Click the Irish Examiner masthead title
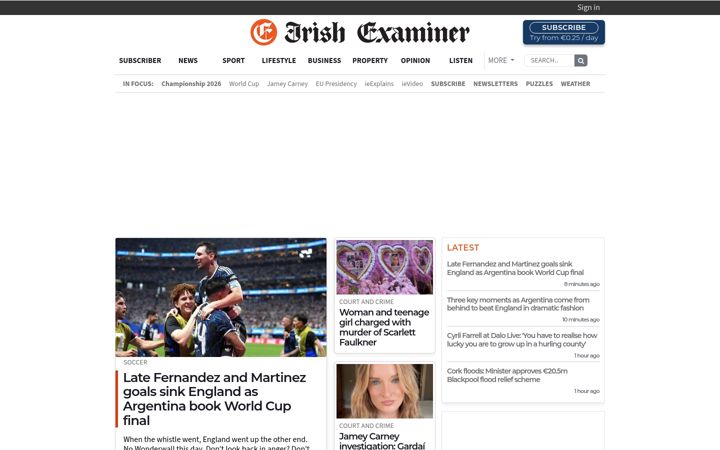The width and height of the screenshot is (720, 450). pos(377,33)
